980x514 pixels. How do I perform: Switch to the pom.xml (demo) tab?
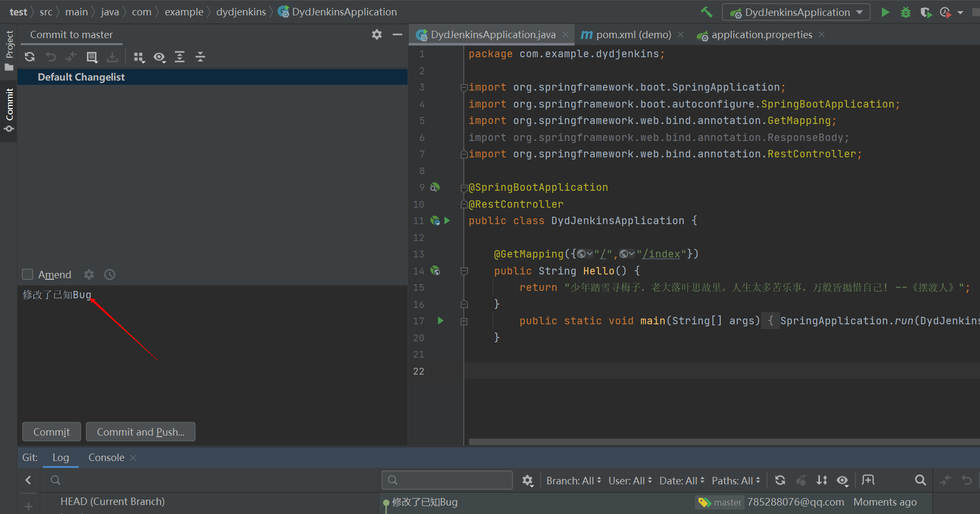pos(633,34)
